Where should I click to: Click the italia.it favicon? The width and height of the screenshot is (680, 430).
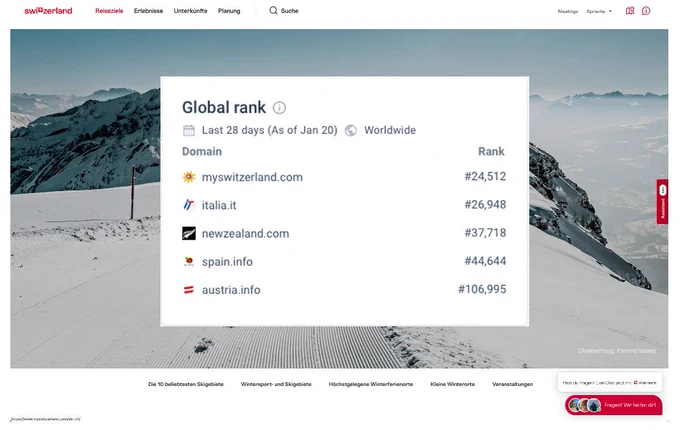point(189,205)
